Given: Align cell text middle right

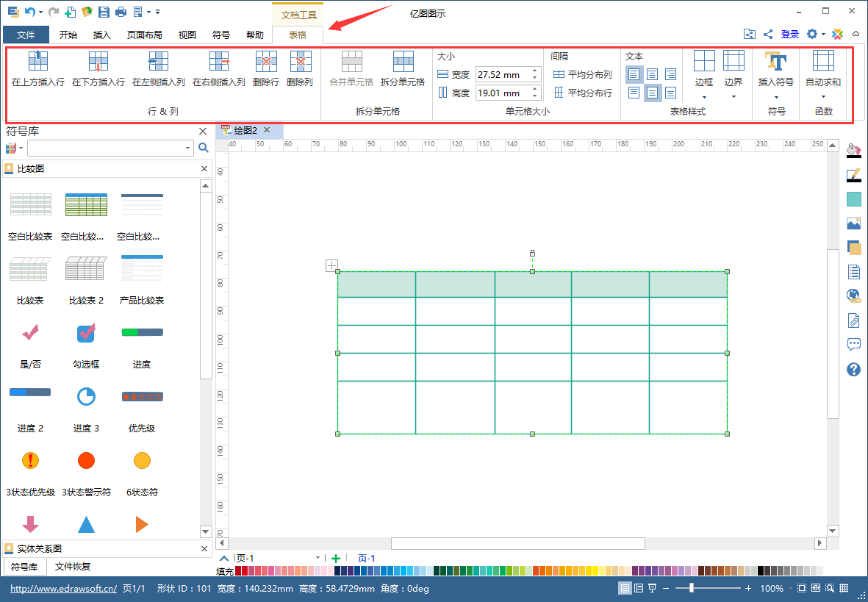Looking at the screenshot, I should coord(670,93).
